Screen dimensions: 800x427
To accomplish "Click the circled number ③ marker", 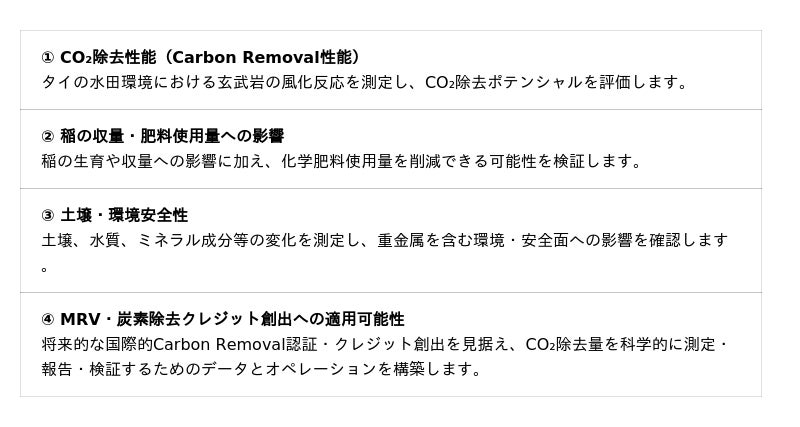I will pos(47,216).
